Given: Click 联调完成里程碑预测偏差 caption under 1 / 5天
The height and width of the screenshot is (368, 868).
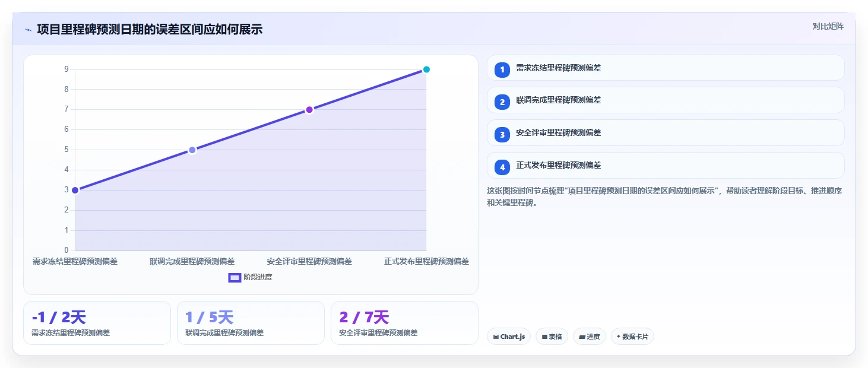Looking at the screenshot, I should point(224,333).
